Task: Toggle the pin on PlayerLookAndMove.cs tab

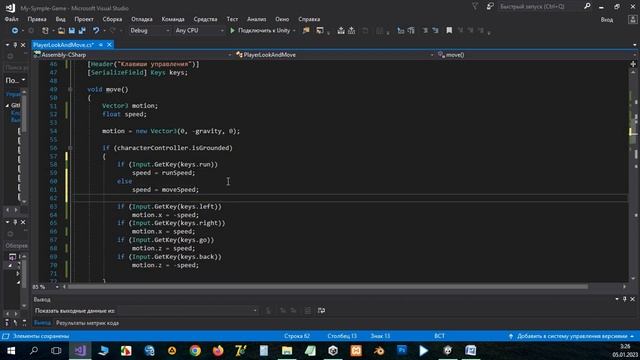Action: click(x=101, y=45)
